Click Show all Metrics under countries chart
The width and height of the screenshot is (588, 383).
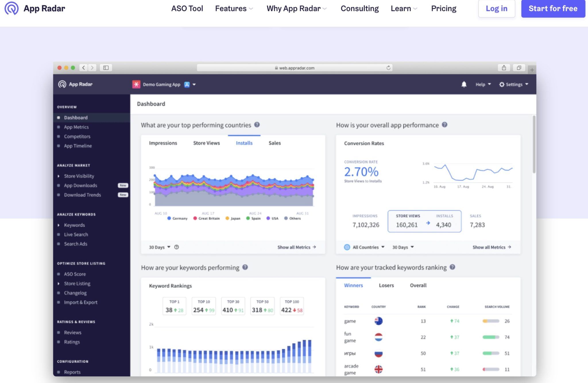(297, 247)
